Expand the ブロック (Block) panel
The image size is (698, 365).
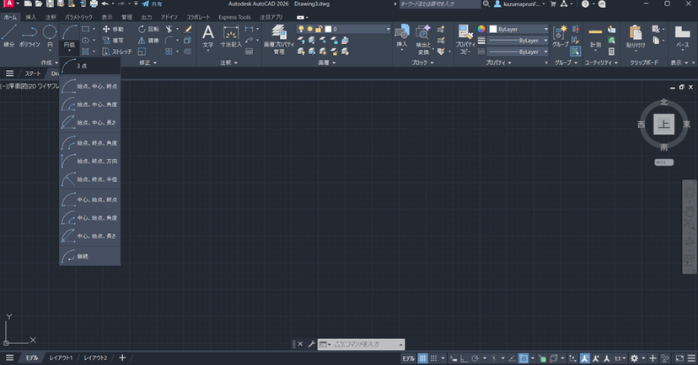pyautogui.click(x=422, y=63)
